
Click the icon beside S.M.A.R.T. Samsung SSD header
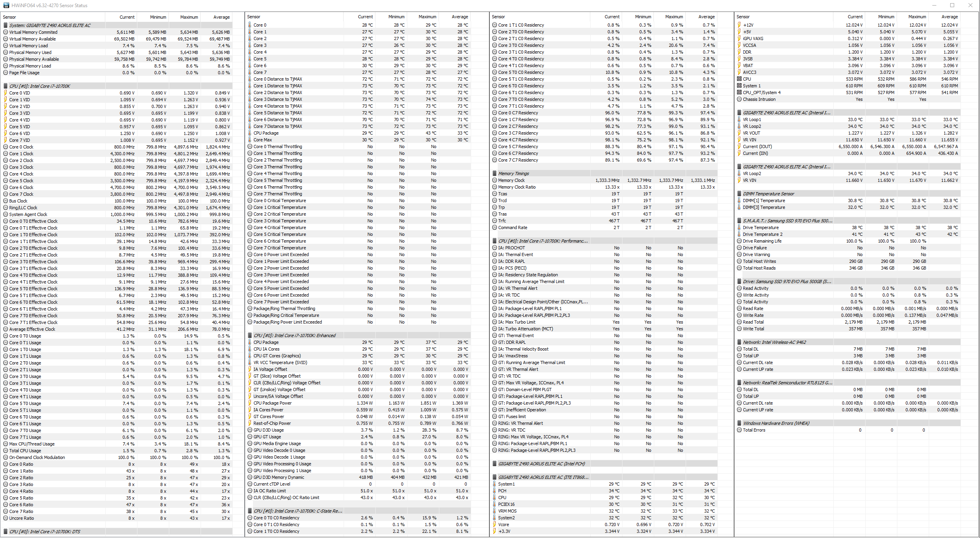pyautogui.click(x=739, y=221)
